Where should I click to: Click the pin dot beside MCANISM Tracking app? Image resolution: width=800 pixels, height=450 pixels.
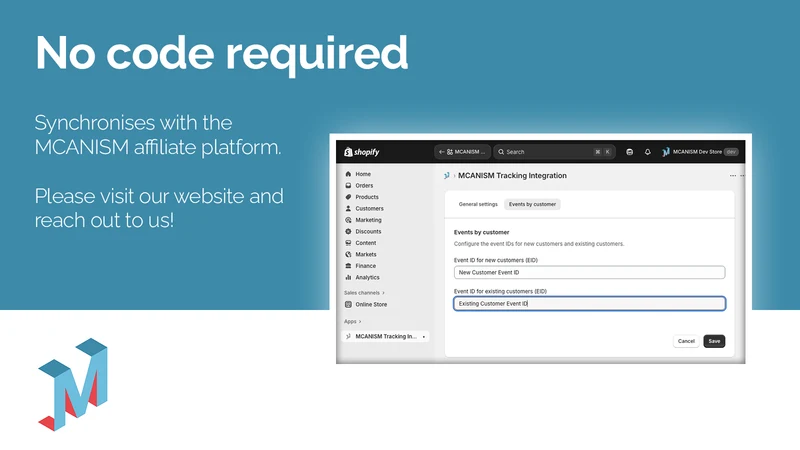click(x=424, y=337)
